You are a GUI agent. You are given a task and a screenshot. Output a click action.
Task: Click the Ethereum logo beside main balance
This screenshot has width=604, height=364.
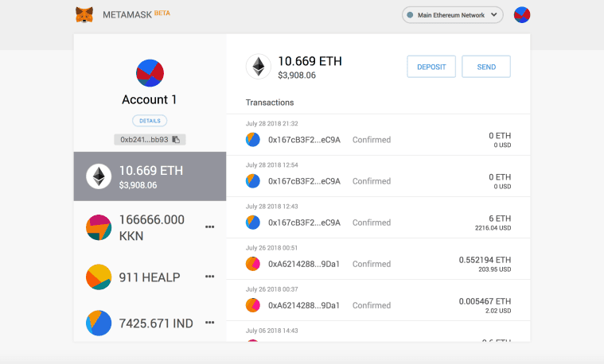click(259, 67)
